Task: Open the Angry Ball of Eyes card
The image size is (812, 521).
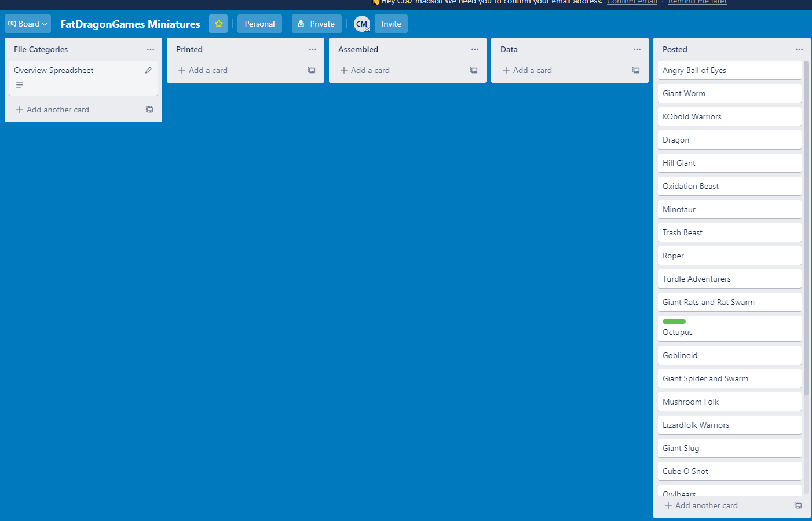Action: 730,70
